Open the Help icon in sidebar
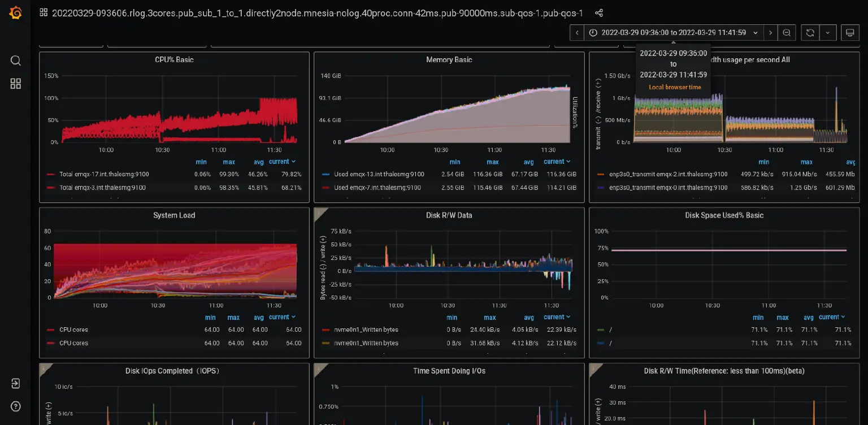 [x=15, y=406]
